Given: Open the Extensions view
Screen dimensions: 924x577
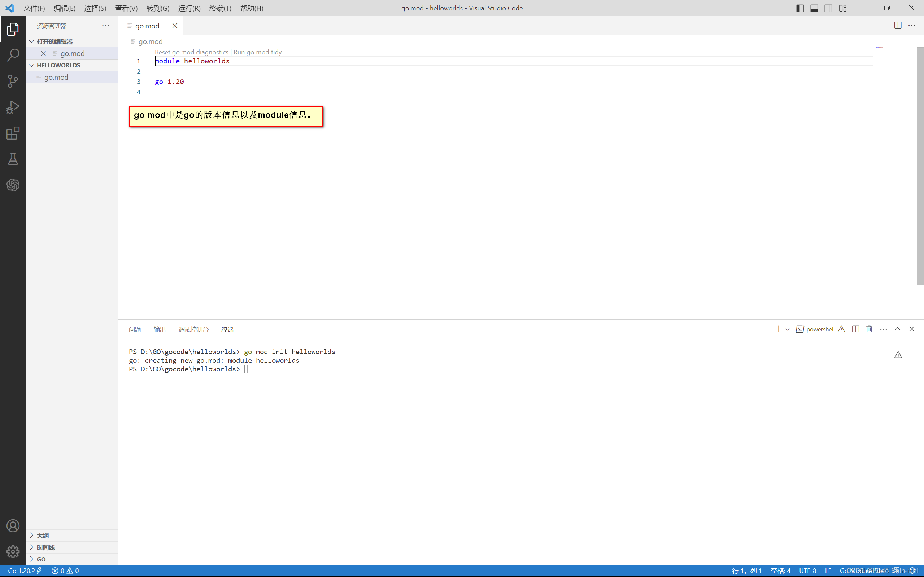Looking at the screenshot, I should pos(13,133).
